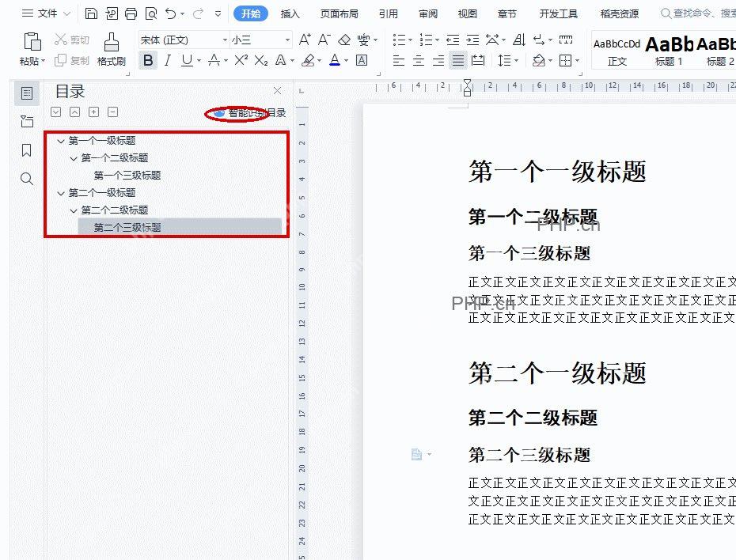Increase paragraph indent

(472, 40)
